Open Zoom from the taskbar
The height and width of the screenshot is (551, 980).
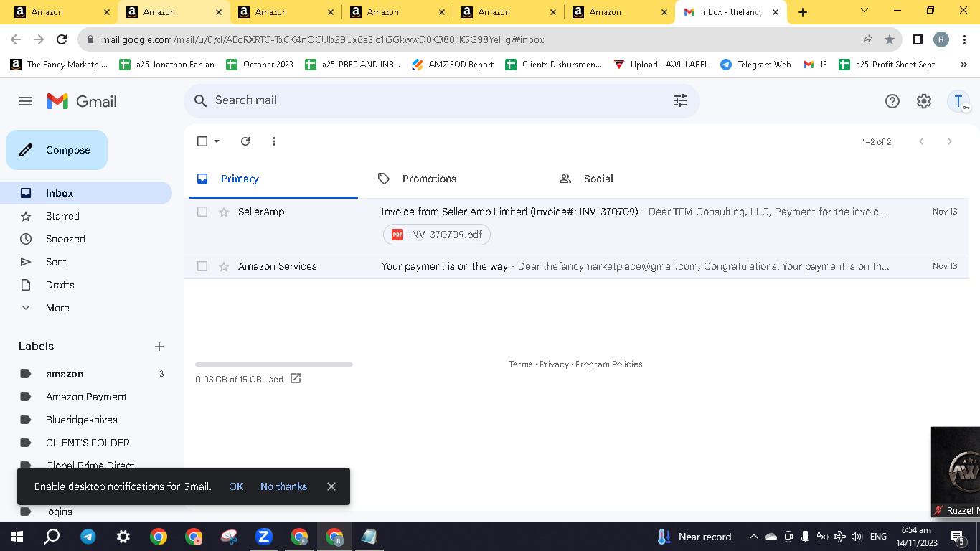[x=264, y=537]
